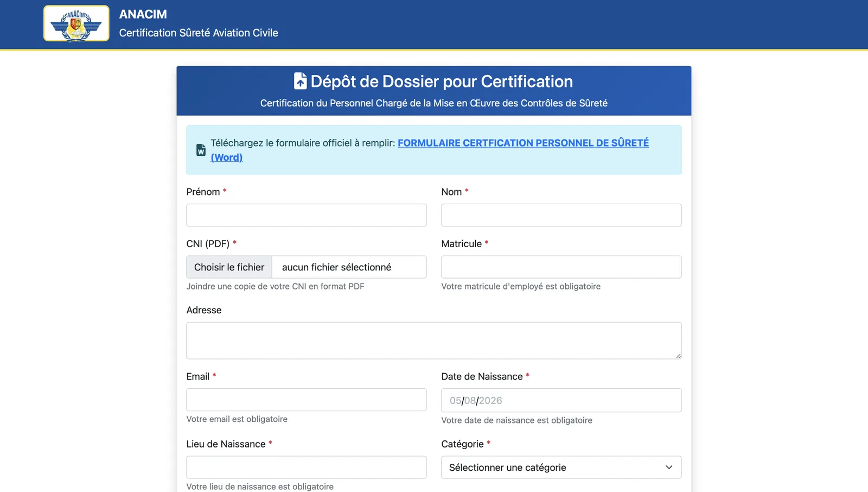Click 'Certification Sûreté Aviation Civile' subtitle
The width and height of the screenshot is (868, 492).
point(199,33)
